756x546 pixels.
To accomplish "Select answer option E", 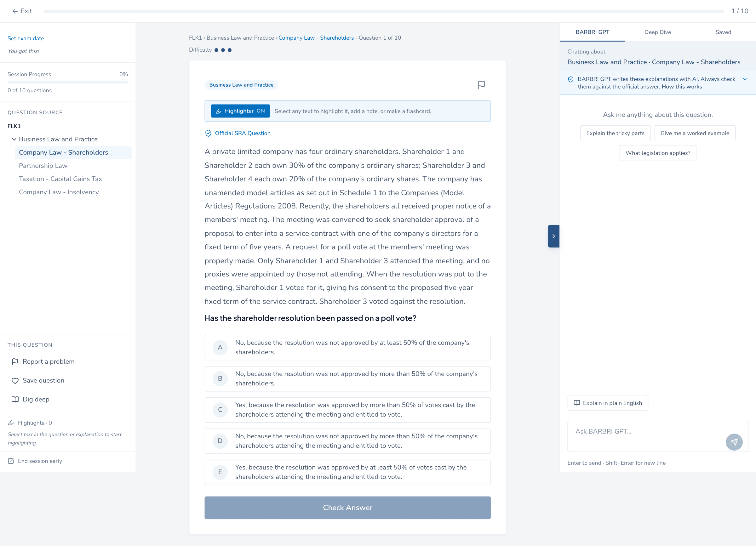I will click(347, 472).
